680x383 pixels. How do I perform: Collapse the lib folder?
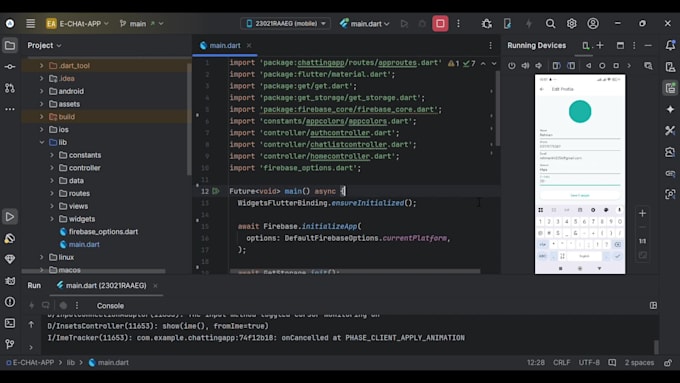pos(42,142)
